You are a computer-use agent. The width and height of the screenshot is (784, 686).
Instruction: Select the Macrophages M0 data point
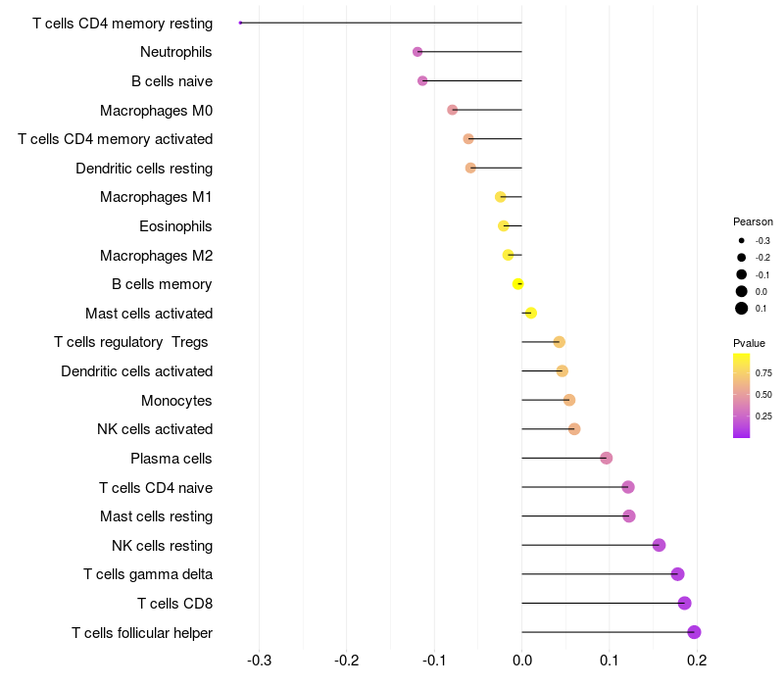452,110
